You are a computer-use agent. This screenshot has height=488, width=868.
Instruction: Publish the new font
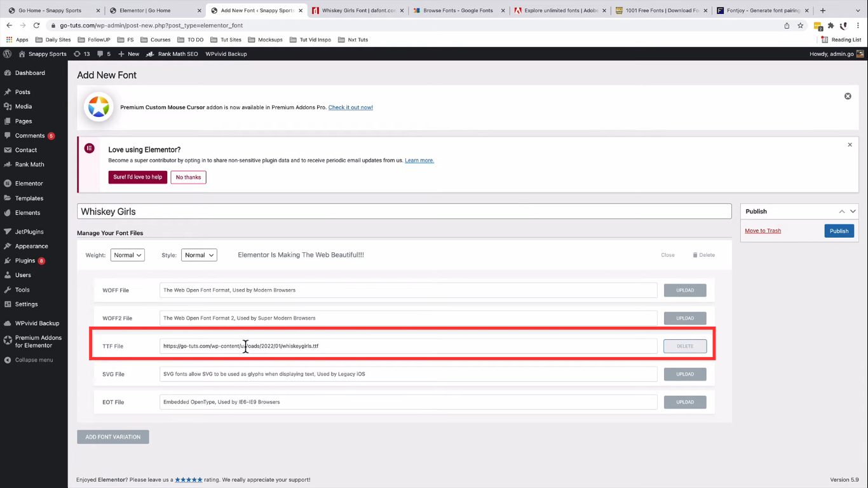click(839, 231)
